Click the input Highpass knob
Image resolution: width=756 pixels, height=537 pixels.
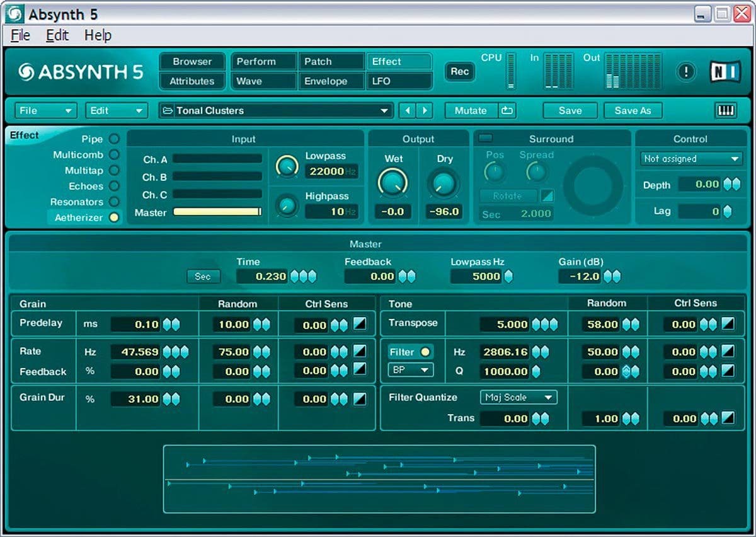coord(287,205)
